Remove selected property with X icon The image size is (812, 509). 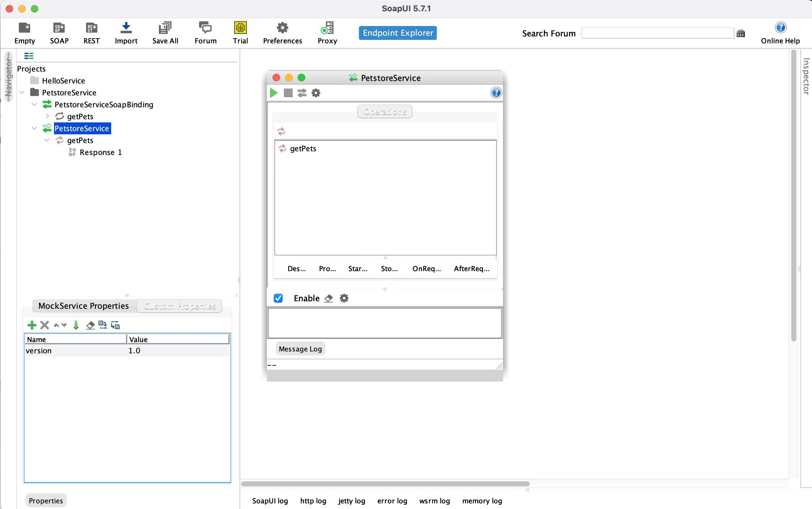45,325
